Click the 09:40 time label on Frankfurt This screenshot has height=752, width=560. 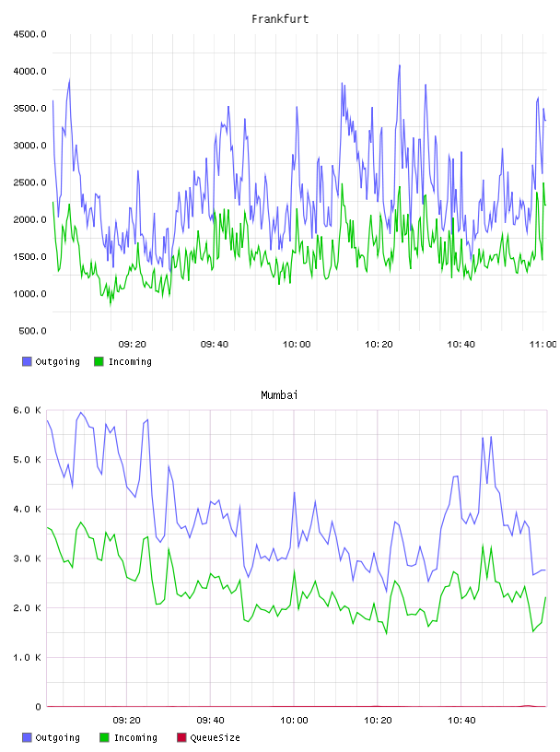pyautogui.click(x=215, y=345)
